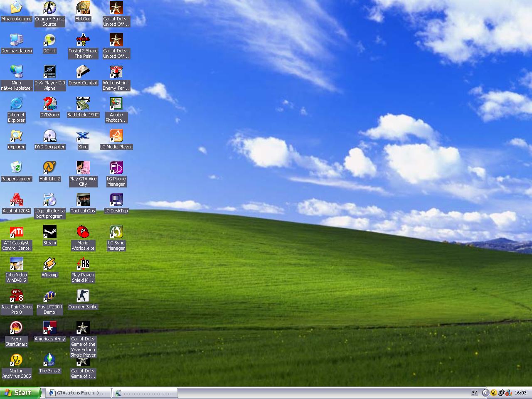Select the DesertCombat icon
This screenshot has width=532, height=399.
[x=83, y=71]
